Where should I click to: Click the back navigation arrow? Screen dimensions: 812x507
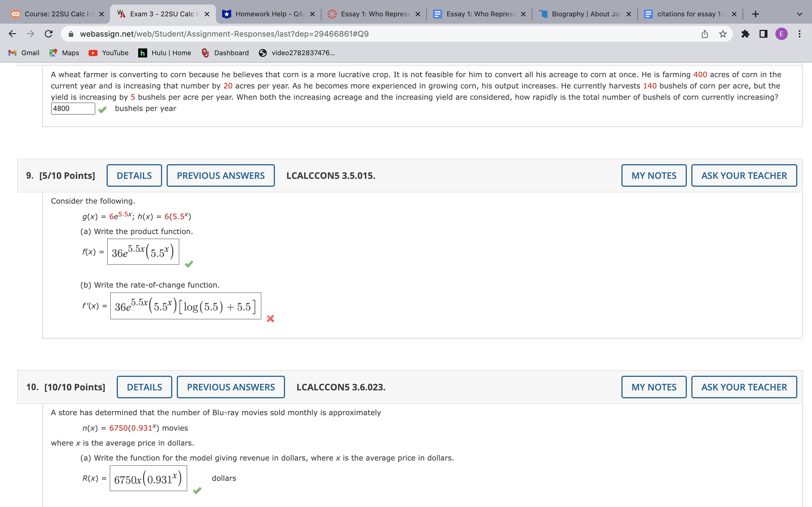11,34
